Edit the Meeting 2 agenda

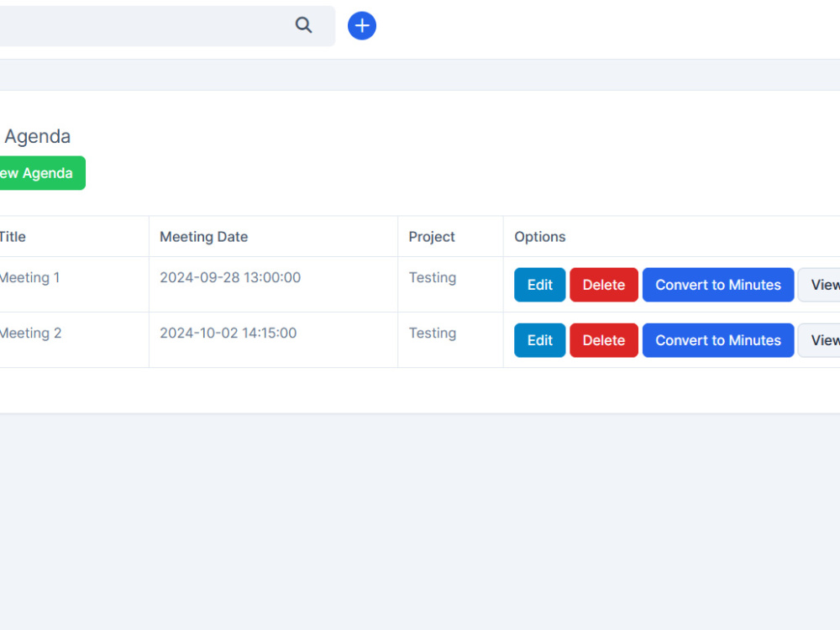[x=539, y=340]
